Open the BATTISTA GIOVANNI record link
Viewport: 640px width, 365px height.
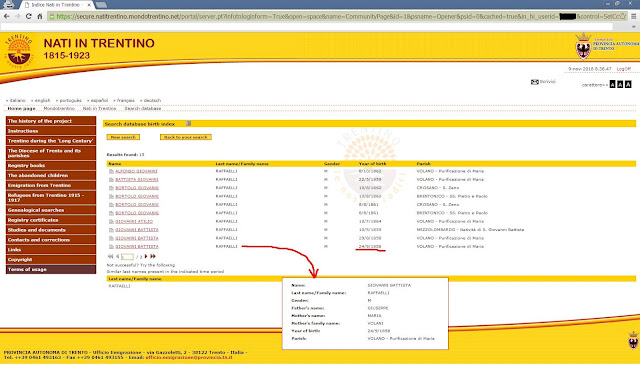click(x=137, y=180)
